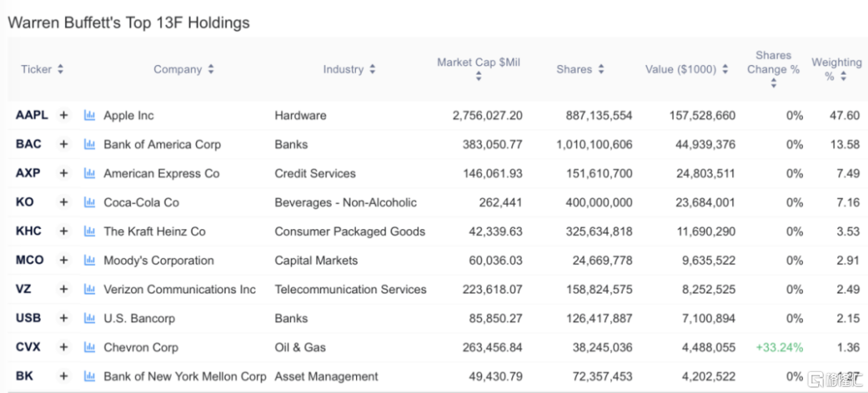Screen dimensions: 868x393
Task: Click the plus icon next to VZ
Action: click(63, 289)
